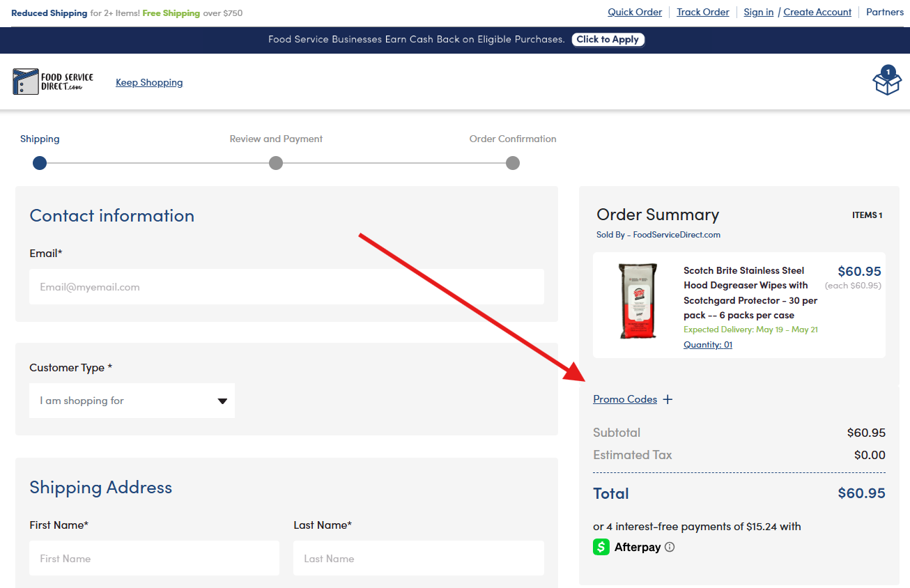
Task: Select Track Order in the top menu
Action: (x=702, y=12)
